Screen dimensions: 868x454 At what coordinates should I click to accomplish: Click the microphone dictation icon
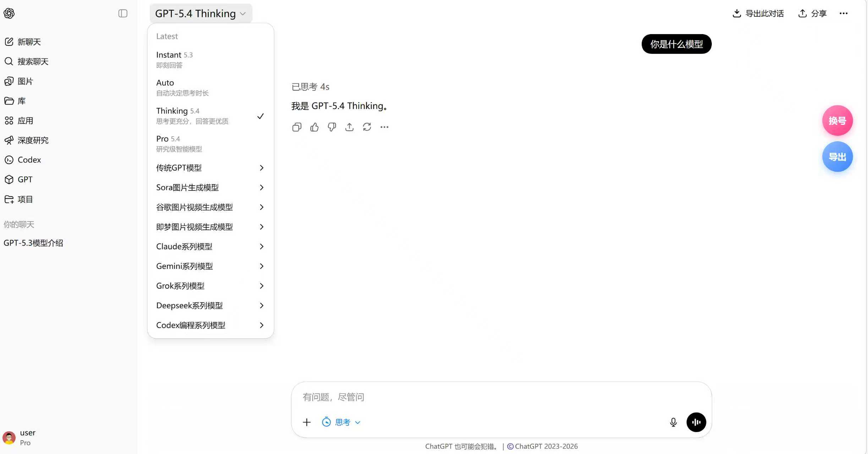click(673, 422)
